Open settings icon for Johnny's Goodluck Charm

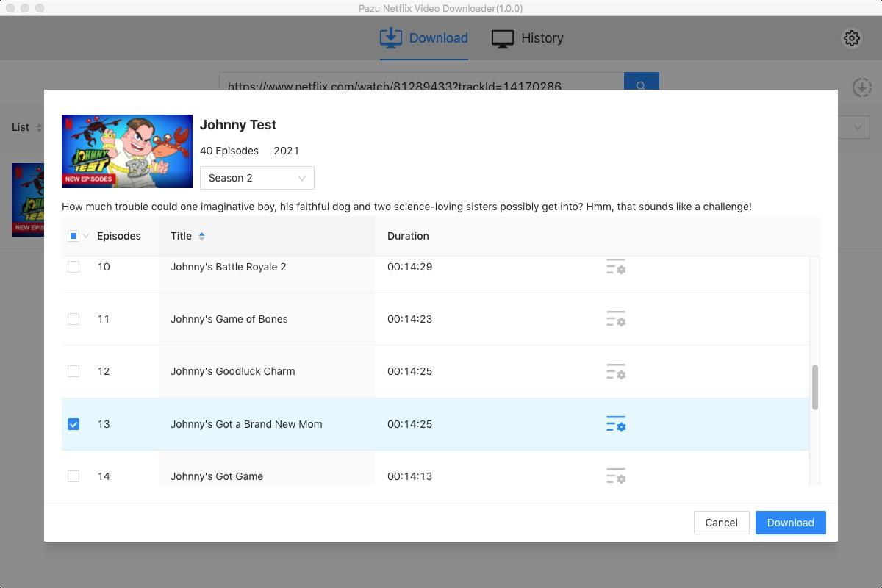tap(615, 371)
